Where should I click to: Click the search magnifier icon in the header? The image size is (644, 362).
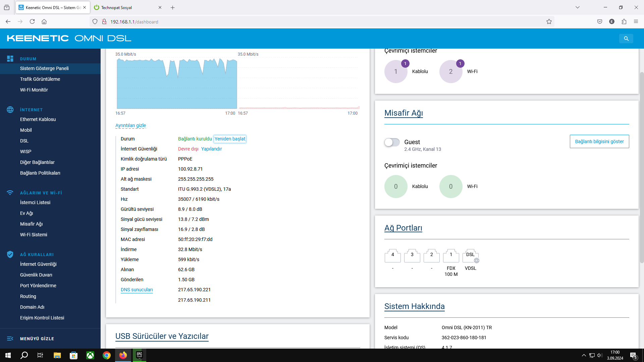pyautogui.click(x=626, y=39)
